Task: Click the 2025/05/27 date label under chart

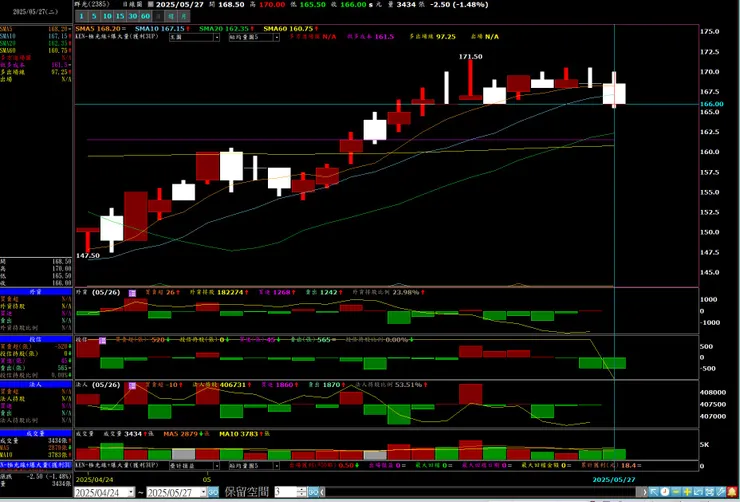Action: coord(614,479)
